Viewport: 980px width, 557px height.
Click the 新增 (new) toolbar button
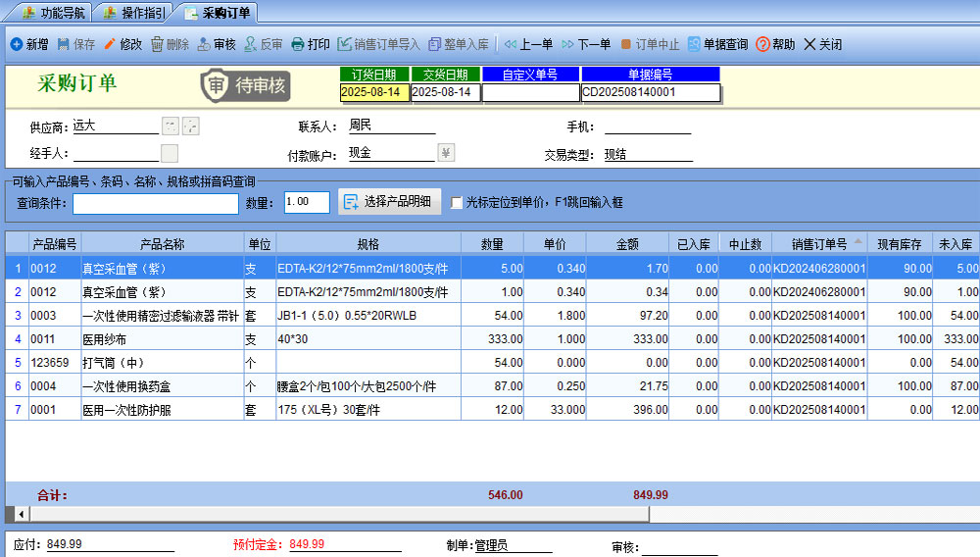point(29,44)
